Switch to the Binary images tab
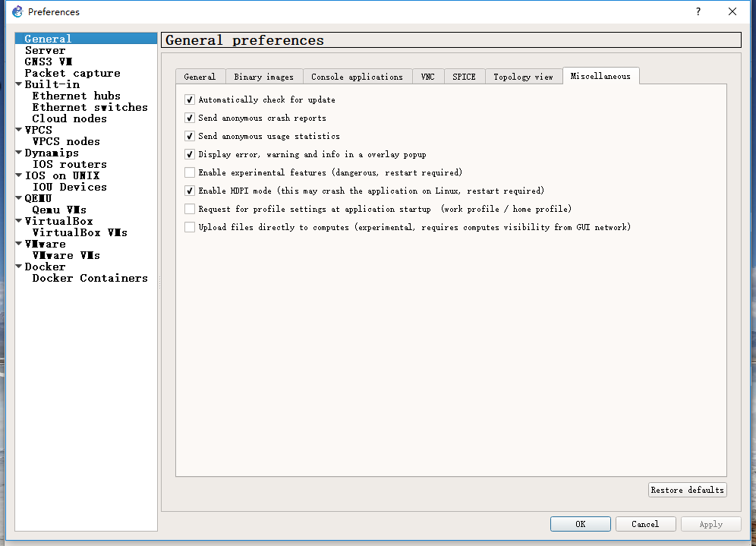Screen dimensions: 756x546 [x=263, y=77]
